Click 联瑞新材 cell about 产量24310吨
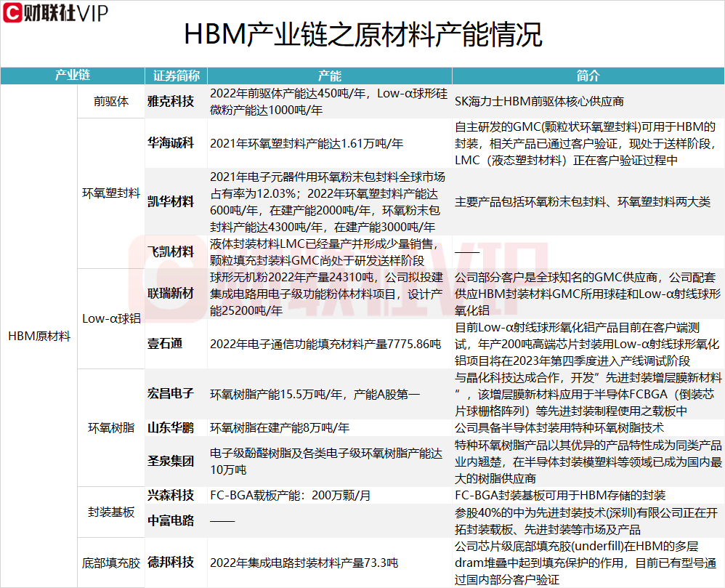 tap(330, 294)
